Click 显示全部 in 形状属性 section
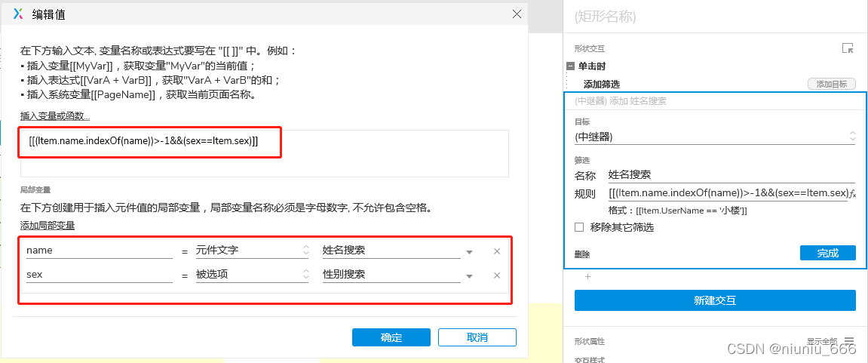Screen dimensions: 868x363 pyautogui.click(x=821, y=341)
